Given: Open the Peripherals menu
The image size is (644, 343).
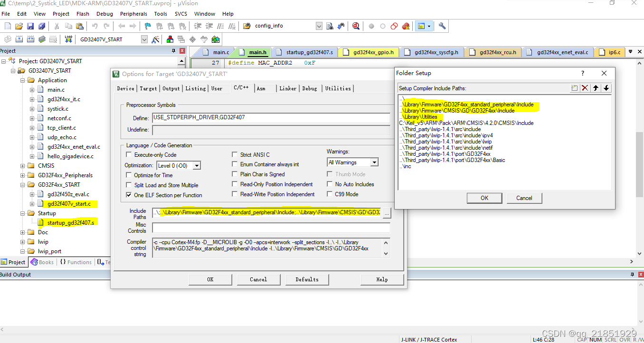Looking at the screenshot, I should [x=133, y=14].
